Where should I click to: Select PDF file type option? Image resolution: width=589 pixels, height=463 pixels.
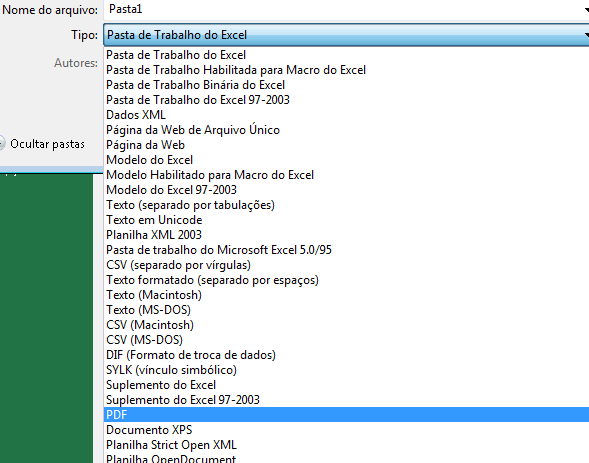(x=346, y=415)
